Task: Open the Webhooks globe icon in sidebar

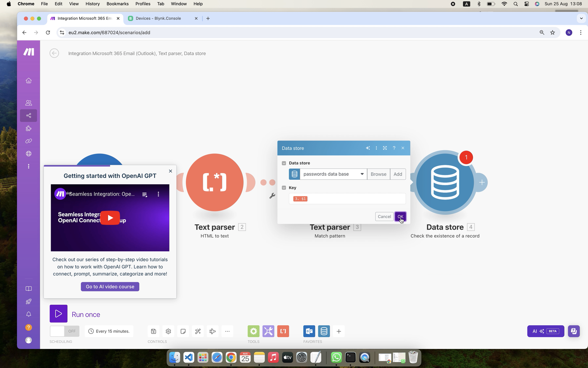Action: point(29,153)
